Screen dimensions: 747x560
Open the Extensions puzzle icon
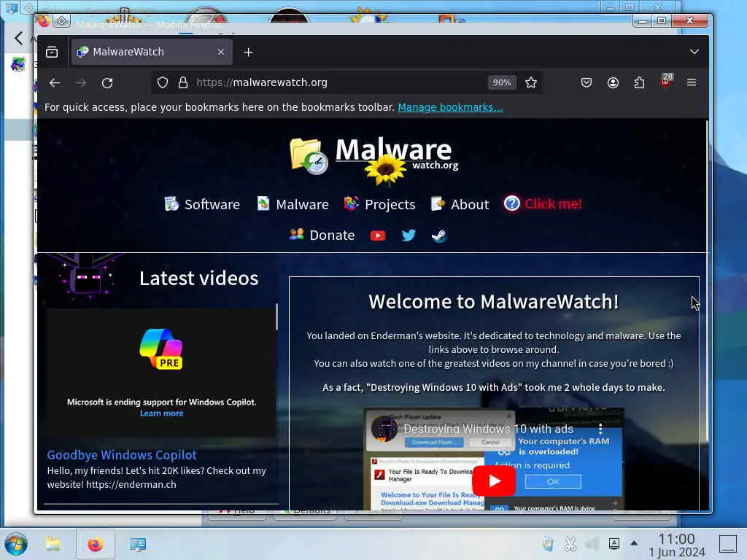(x=639, y=83)
